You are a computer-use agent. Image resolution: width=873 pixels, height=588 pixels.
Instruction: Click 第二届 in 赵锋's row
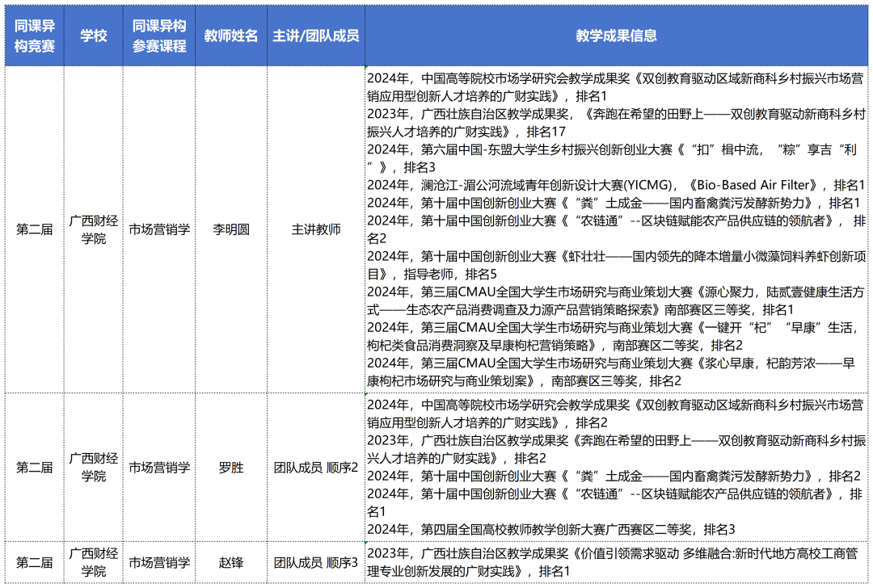pos(35,562)
